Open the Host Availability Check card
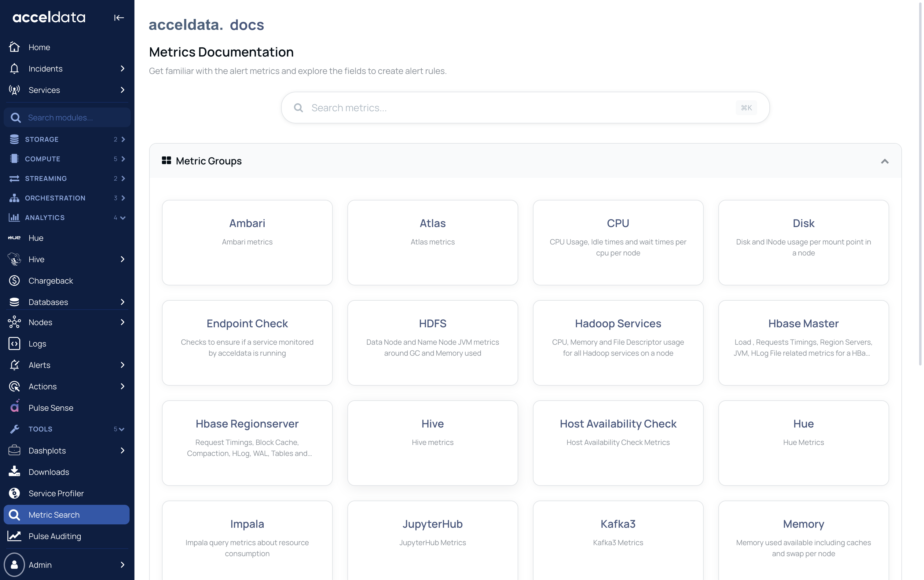 (618, 443)
